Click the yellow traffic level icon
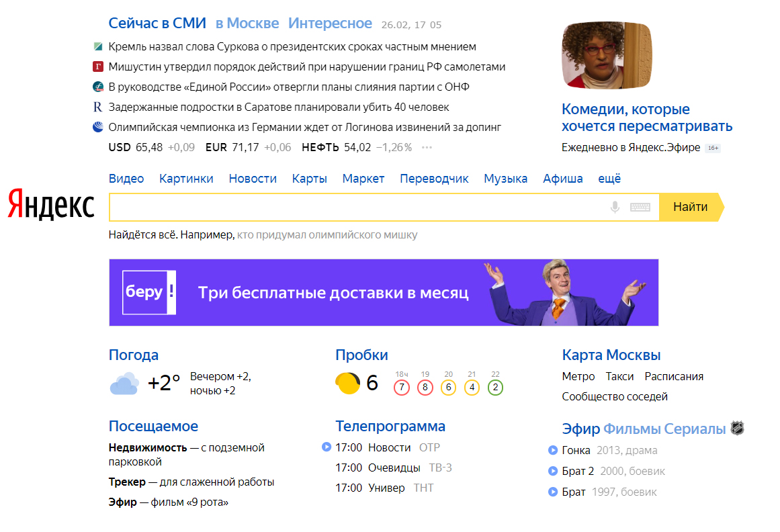The width and height of the screenshot is (780, 532). tap(348, 383)
